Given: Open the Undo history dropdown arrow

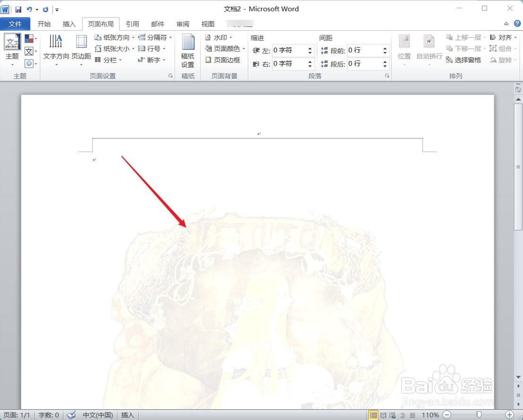Looking at the screenshot, I should (37, 9).
